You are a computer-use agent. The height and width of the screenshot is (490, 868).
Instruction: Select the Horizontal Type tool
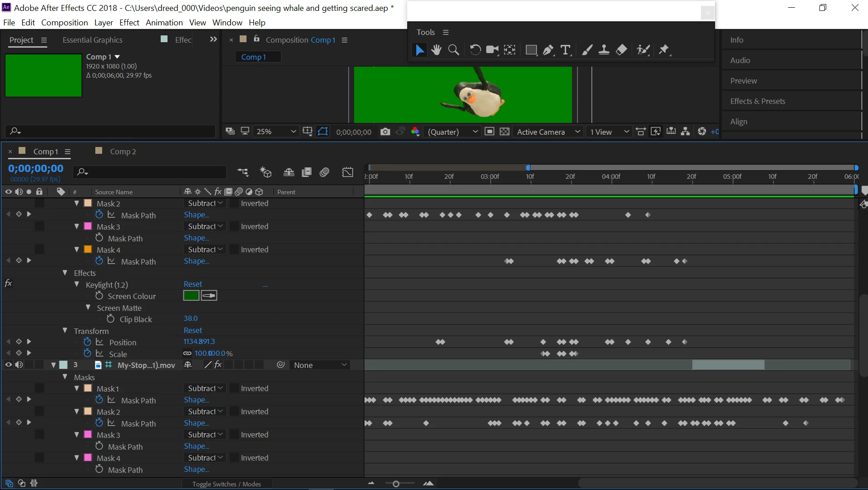[x=566, y=50]
